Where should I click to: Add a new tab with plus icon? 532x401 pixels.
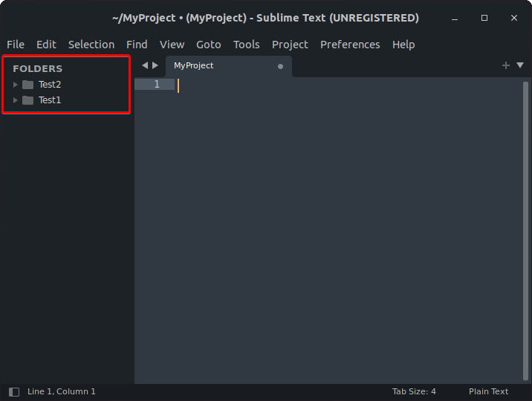pos(505,65)
